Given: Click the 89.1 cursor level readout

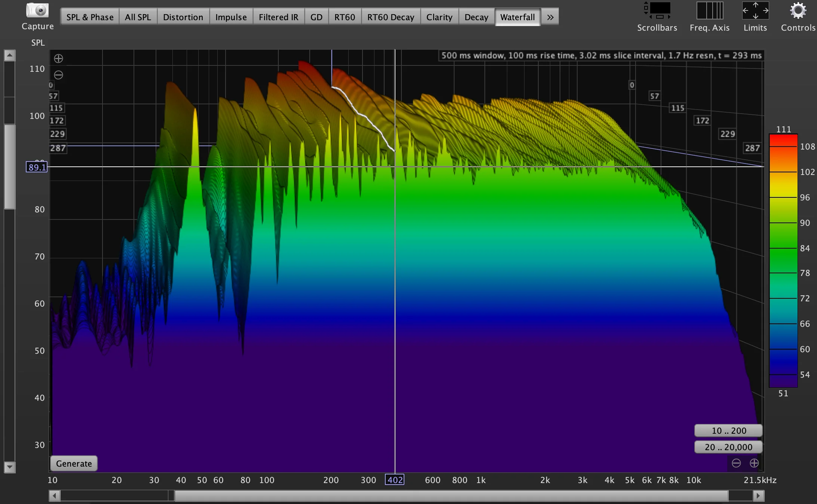Looking at the screenshot, I should [37, 167].
